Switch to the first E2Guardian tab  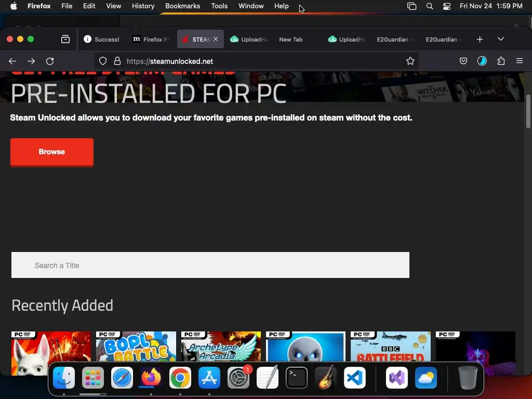coord(395,39)
